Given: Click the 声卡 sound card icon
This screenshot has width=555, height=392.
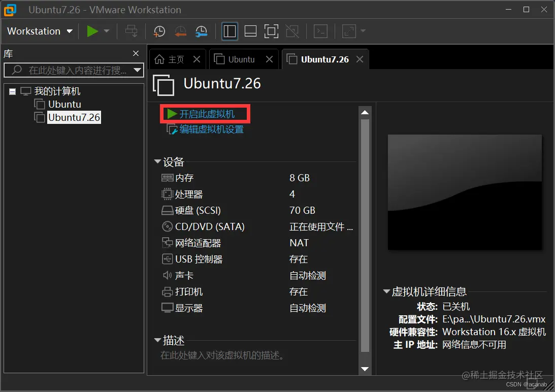Looking at the screenshot, I should (167, 276).
